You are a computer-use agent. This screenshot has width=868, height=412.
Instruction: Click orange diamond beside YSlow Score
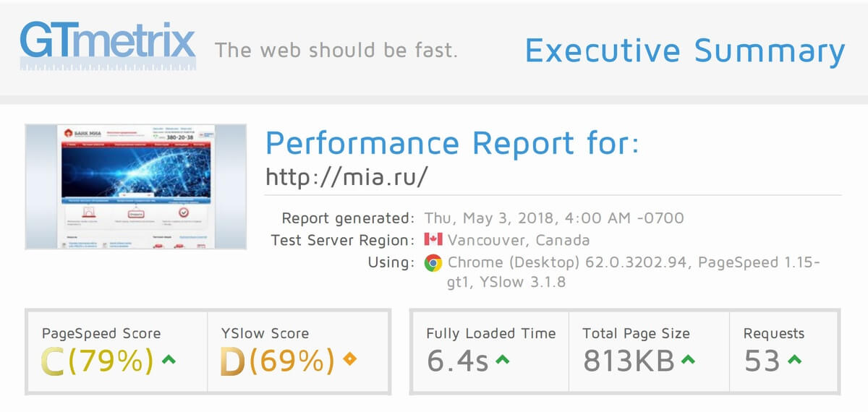[350, 359]
